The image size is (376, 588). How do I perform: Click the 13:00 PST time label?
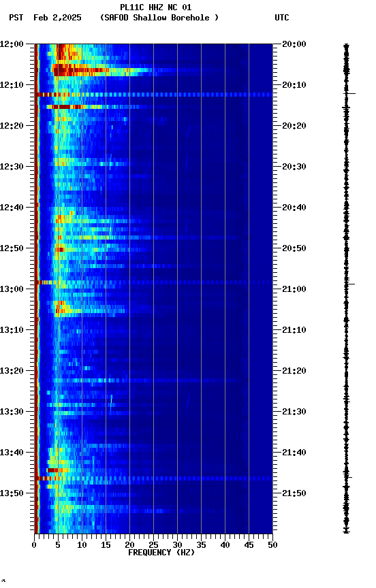click(12, 289)
